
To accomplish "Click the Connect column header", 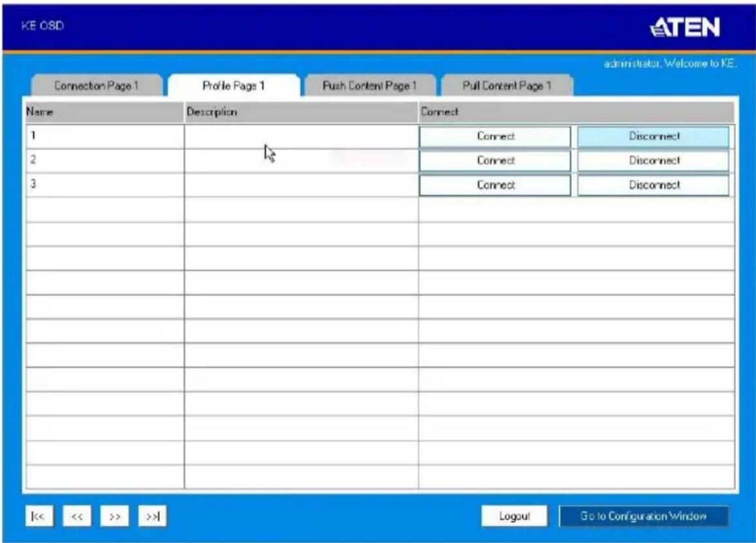I will pos(577,112).
